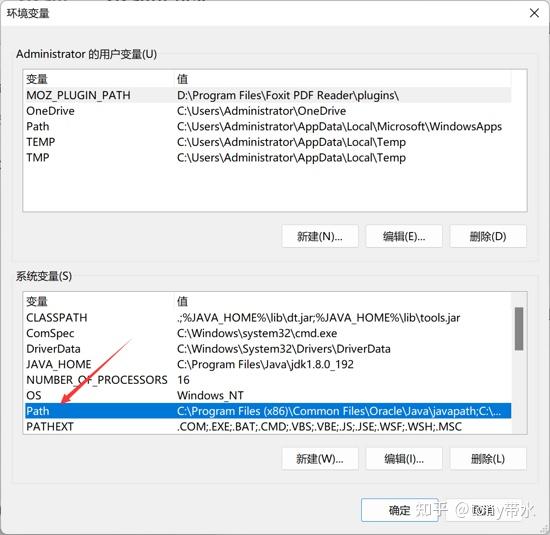Select NUMBER_OF_PROCESSORS system variable
Viewport: 550px width, 535px height.
coord(268,380)
